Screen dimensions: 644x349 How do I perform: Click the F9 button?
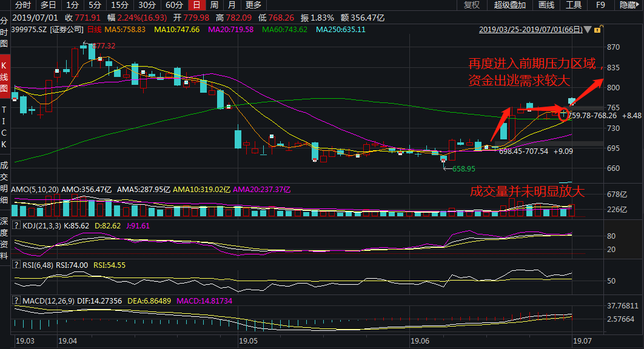coord(600,5)
